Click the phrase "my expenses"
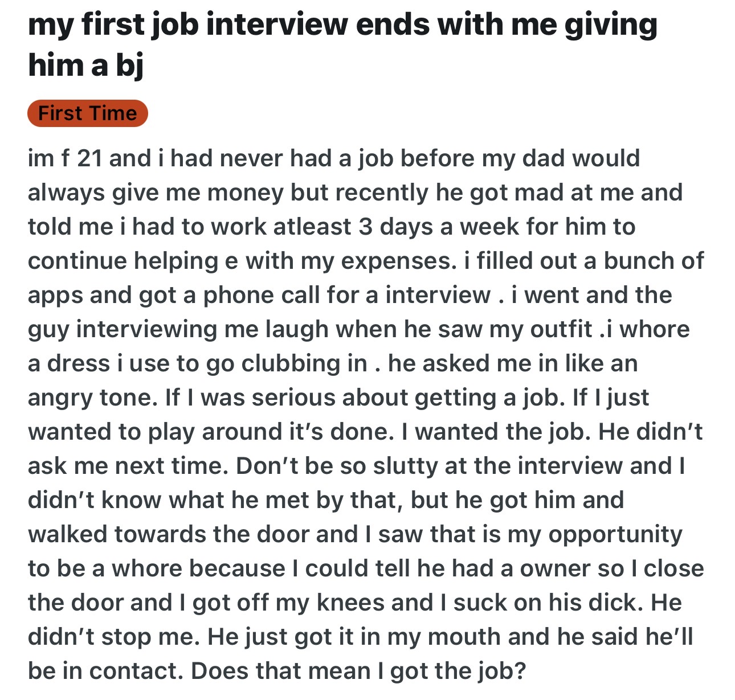 point(376,261)
